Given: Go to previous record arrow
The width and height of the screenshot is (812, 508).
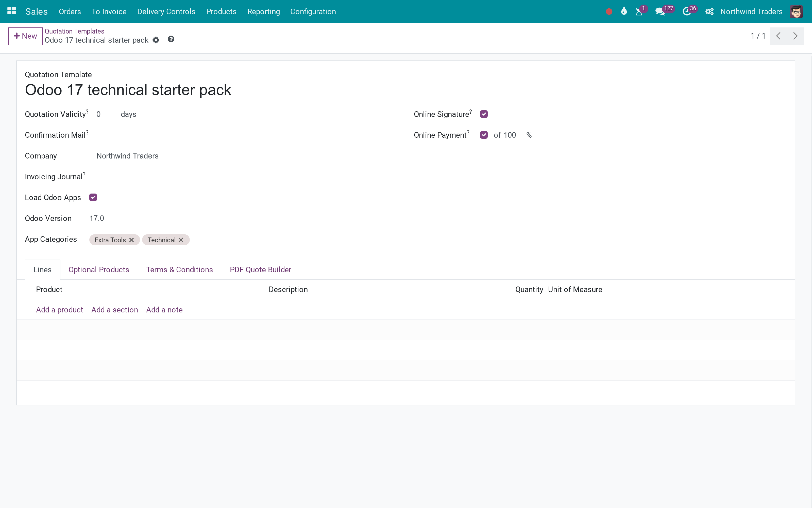Looking at the screenshot, I should (x=778, y=36).
